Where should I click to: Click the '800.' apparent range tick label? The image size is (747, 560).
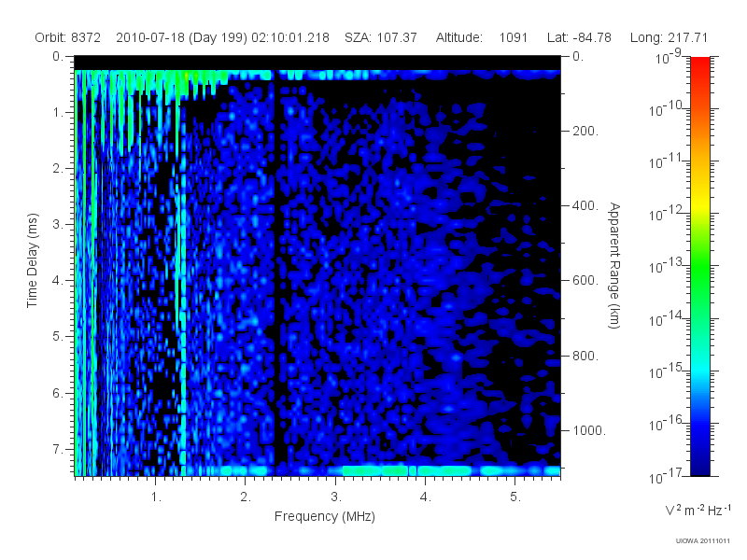pos(585,356)
